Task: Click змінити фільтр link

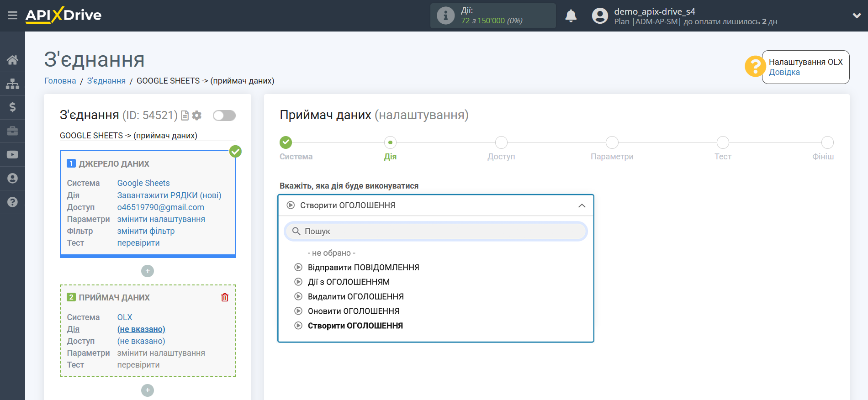Action: coord(146,231)
